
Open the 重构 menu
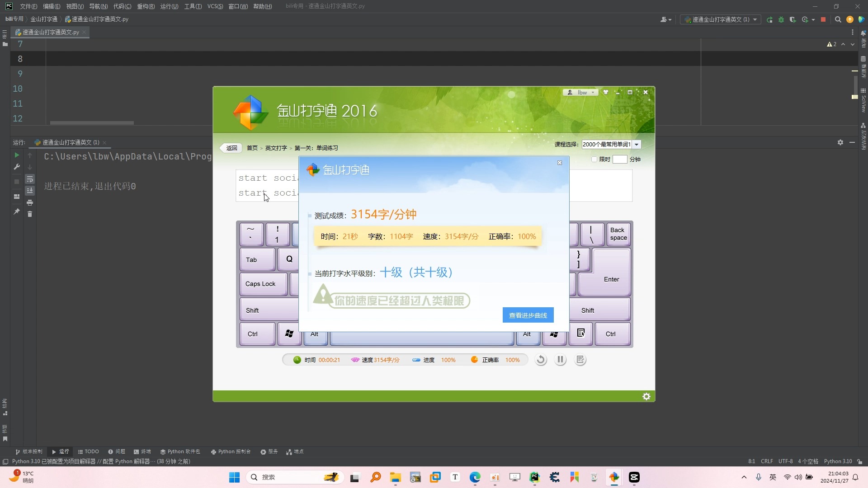click(146, 6)
